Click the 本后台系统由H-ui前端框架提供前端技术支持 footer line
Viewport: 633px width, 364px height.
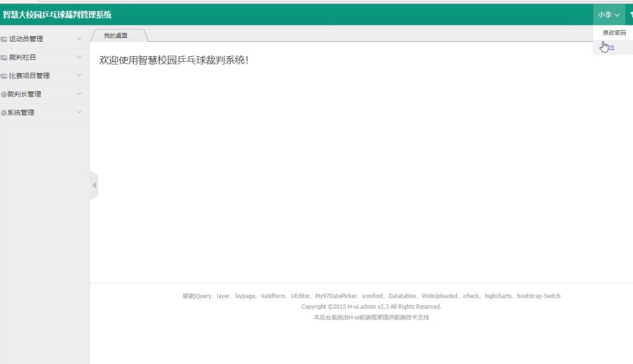[x=371, y=317]
